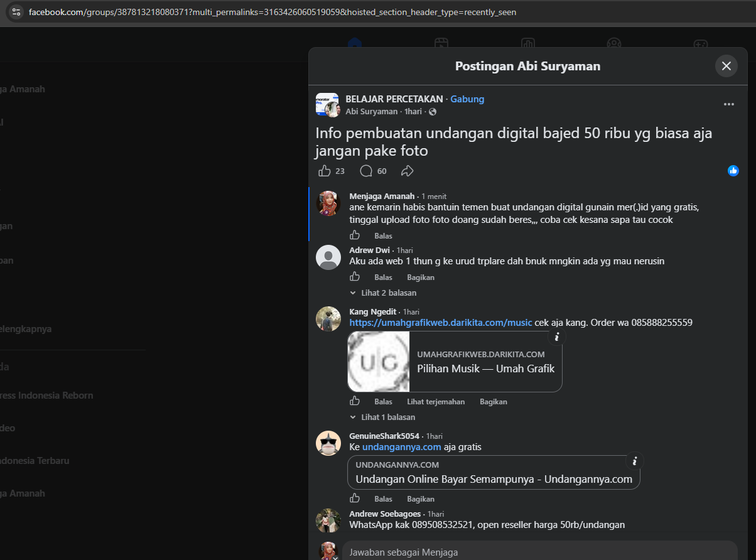Click Lihat terjemahan under Kang Ngedit's comment

436,402
